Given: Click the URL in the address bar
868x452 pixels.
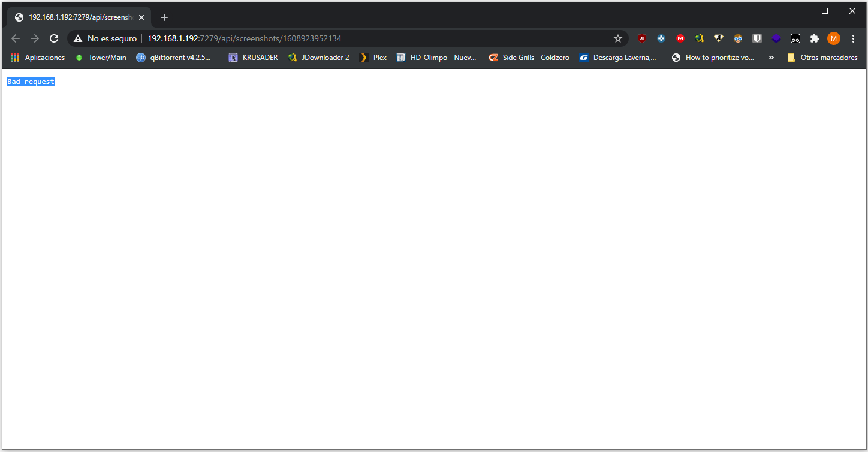Looking at the screenshot, I should [x=245, y=38].
